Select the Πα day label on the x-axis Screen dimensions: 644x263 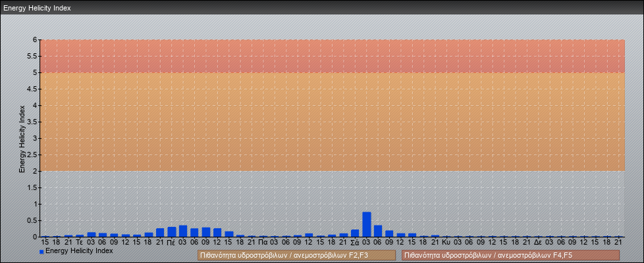coord(263,243)
